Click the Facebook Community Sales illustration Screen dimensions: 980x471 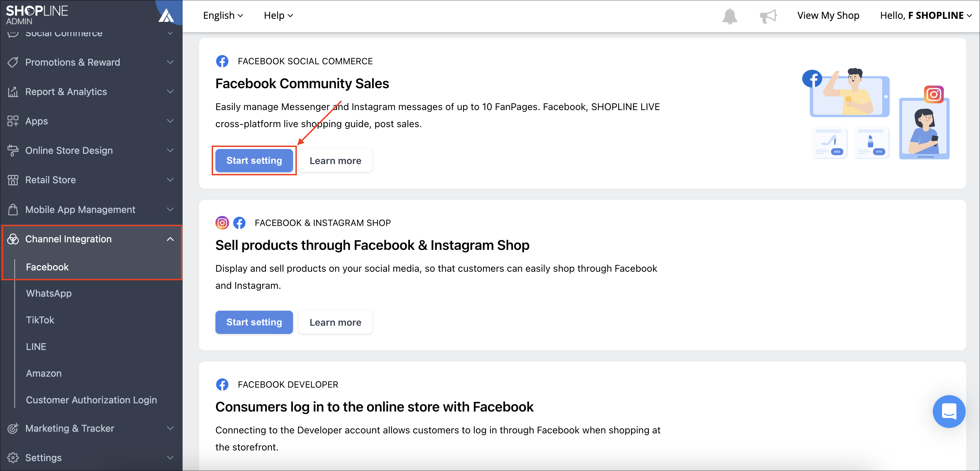click(876, 114)
